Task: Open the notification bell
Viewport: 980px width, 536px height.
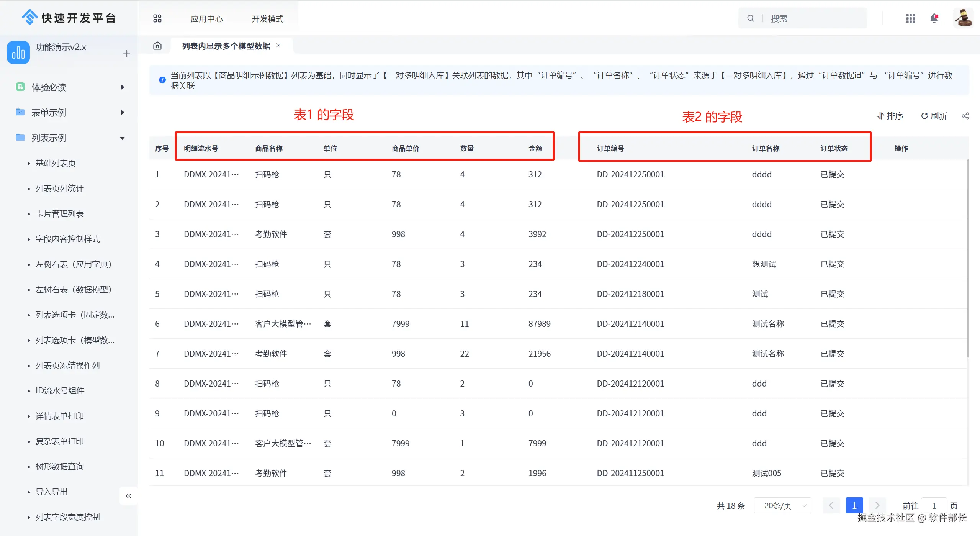Action: point(934,18)
